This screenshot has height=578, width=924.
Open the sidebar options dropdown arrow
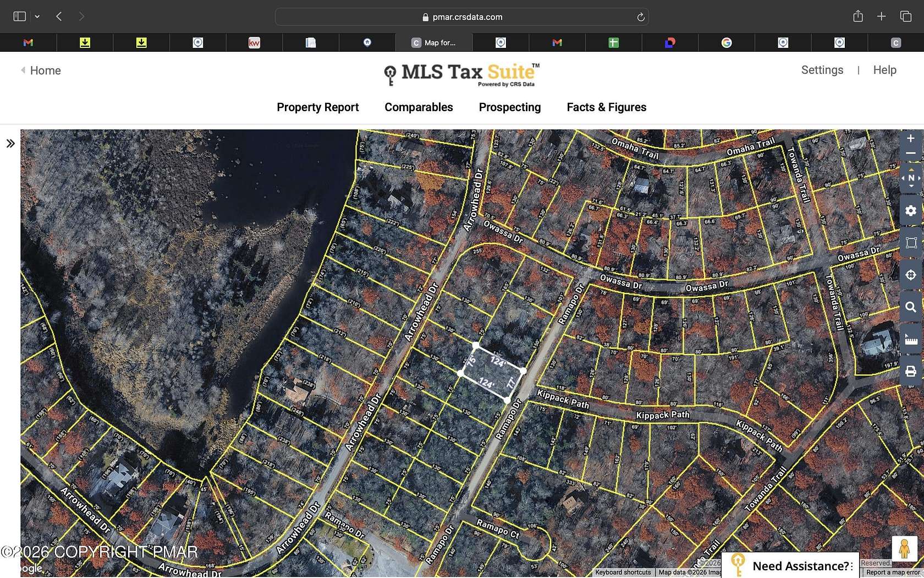pos(36,16)
